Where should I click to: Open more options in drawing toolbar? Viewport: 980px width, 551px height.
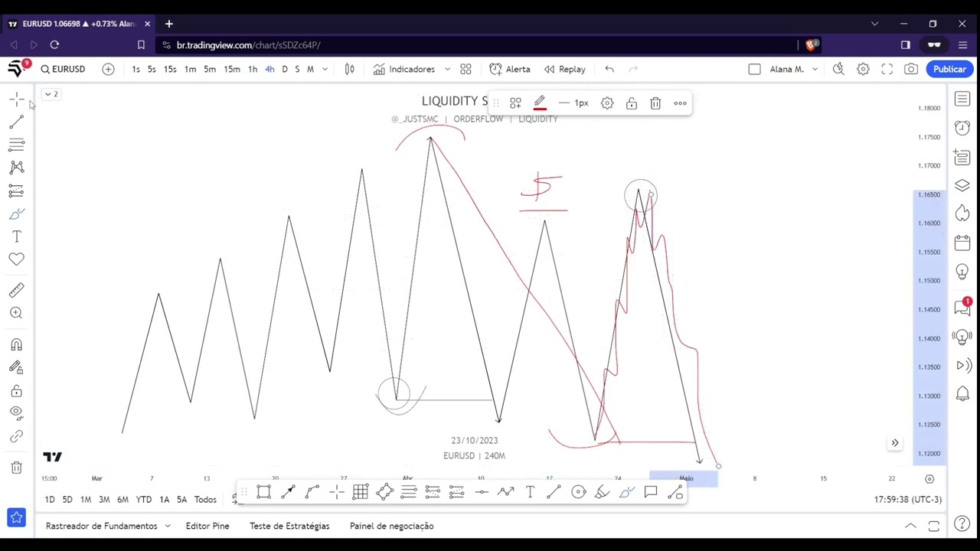(x=680, y=103)
